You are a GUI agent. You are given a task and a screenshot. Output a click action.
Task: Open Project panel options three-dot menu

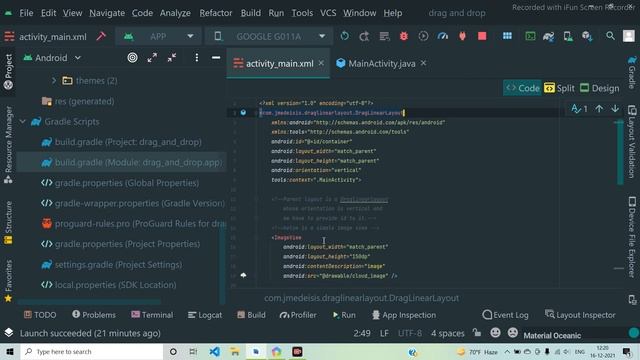(197, 58)
